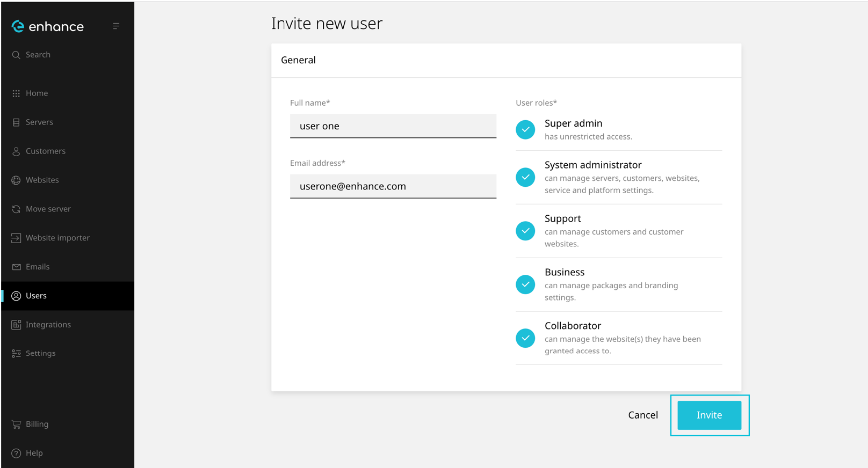This screenshot has width=868, height=468.
Task: Open the Billing cart icon
Action: (16, 424)
